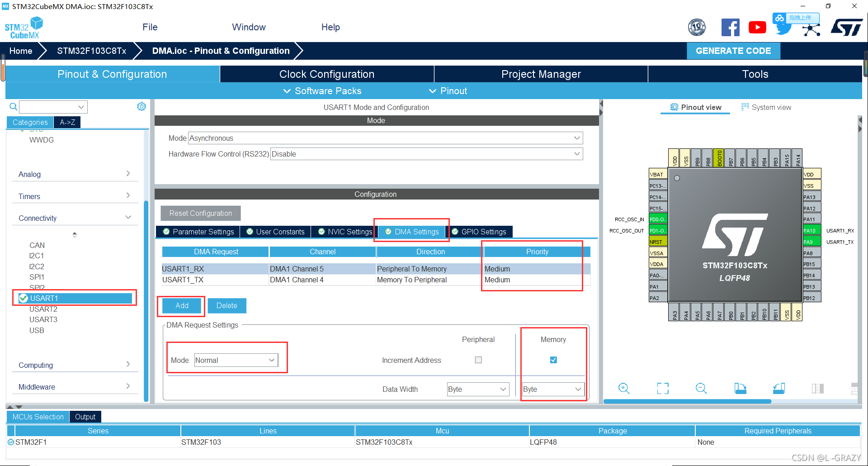Open the Parameter Settings tab
Image resolution: width=868 pixels, height=466 pixels.
click(x=198, y=232)
